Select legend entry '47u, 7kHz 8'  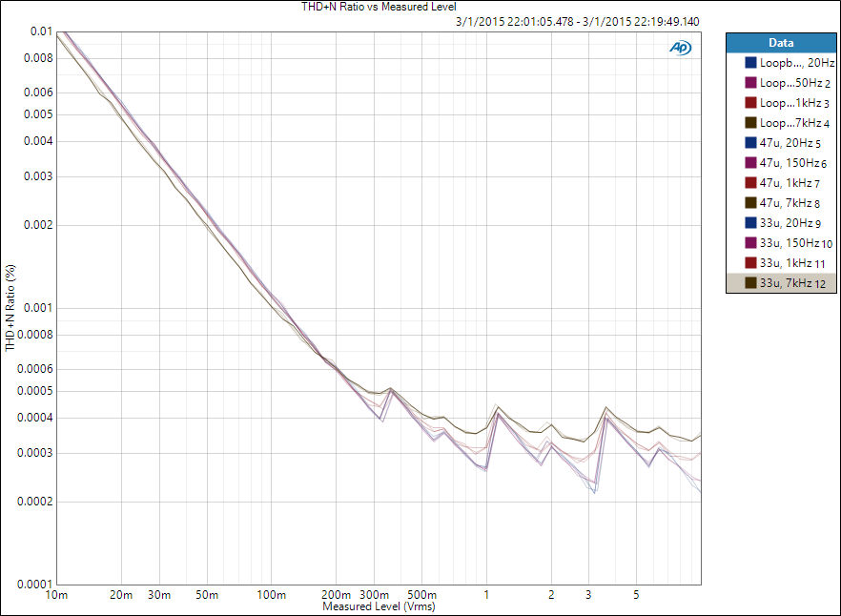(781, 203)
